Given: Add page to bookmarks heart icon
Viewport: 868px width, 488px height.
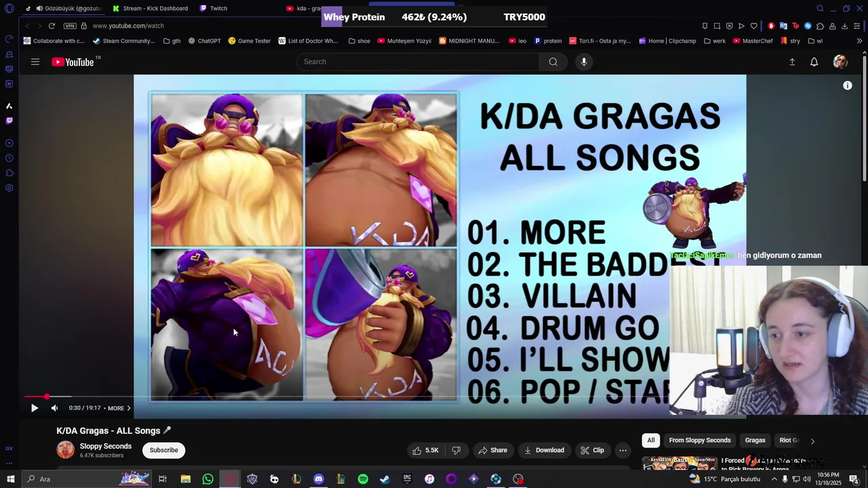Looking at the screenshot, I should tap(753, 26).
